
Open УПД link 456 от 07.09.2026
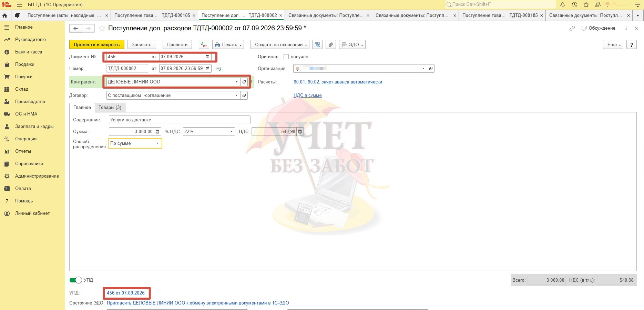tap(126, 293)
